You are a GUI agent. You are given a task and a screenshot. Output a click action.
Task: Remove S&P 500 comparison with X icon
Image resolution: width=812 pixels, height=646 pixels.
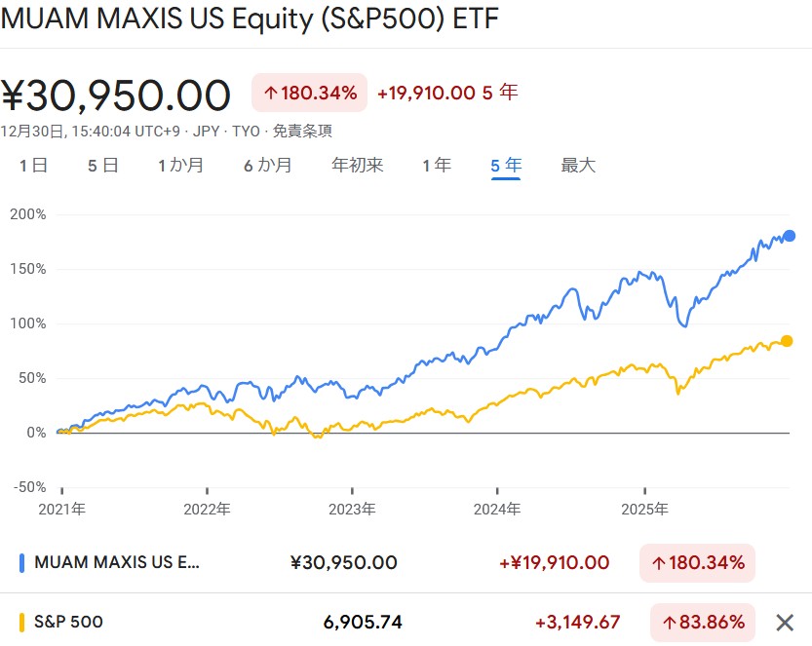[784, 622]
